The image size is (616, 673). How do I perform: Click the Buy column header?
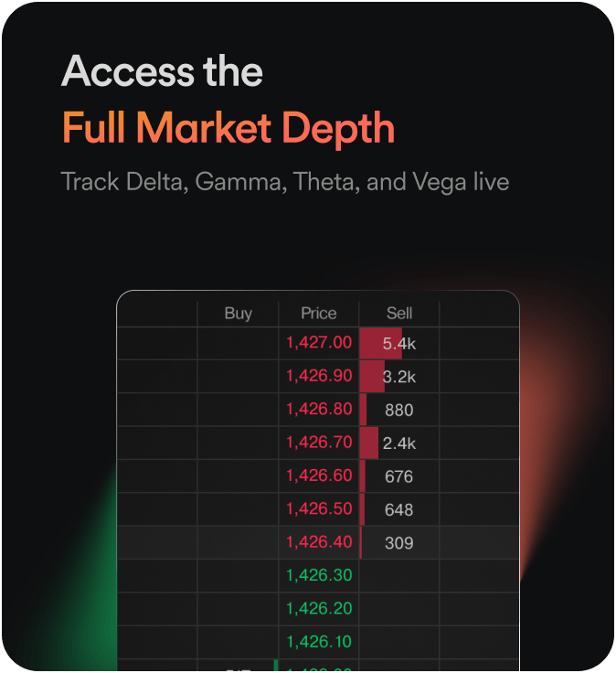coord(238,313)
